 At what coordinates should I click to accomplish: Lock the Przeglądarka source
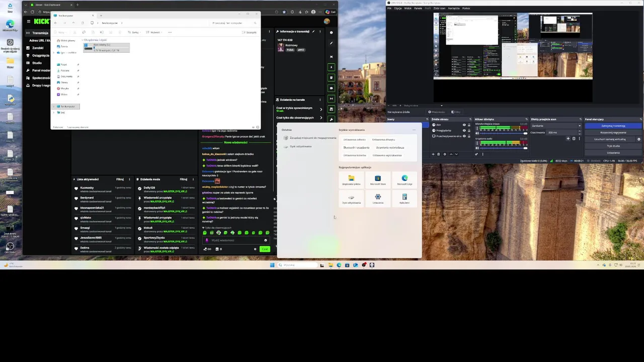tap(469, 131)
